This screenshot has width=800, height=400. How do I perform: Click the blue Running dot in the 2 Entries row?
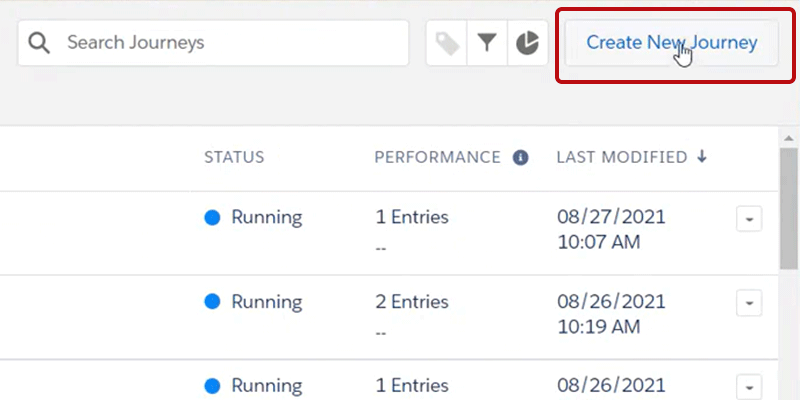point(212,302)
